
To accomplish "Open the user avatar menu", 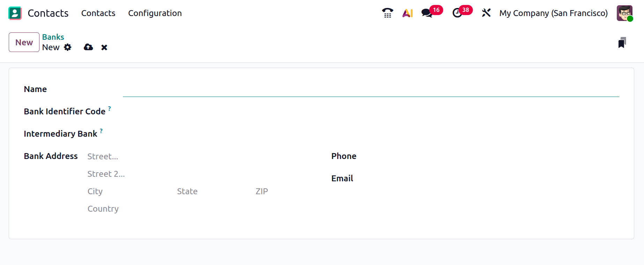I will (x=624, y=13).
